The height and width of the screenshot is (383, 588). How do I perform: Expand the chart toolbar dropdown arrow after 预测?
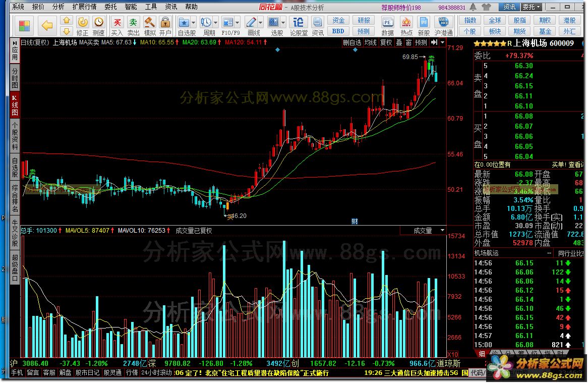click(x=442, y=42)
